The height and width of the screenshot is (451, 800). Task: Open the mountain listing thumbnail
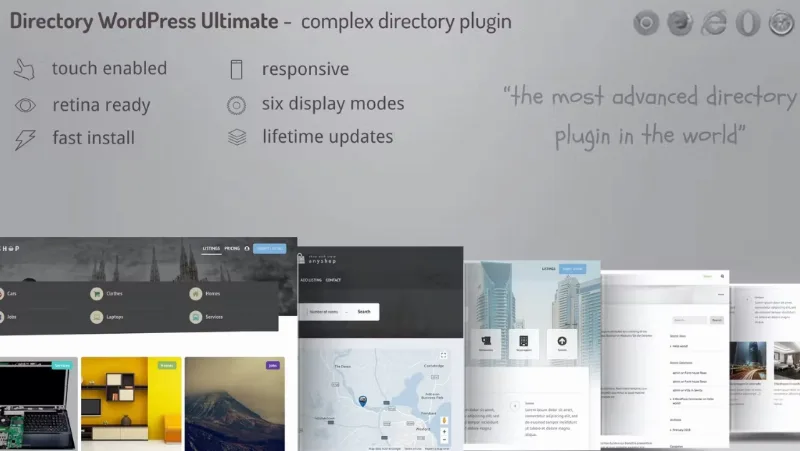point(235,404)
